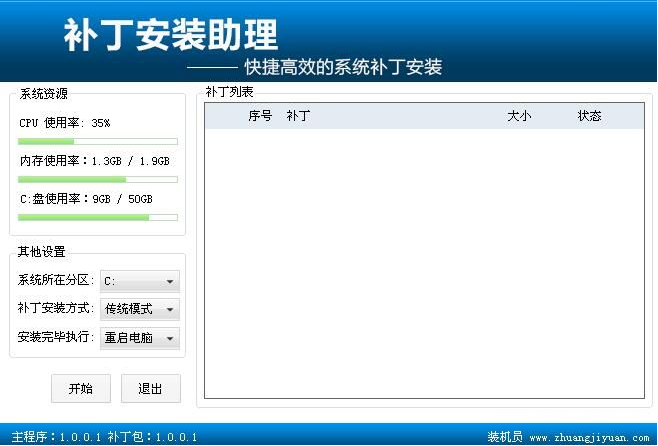The image size is (658, 446).
Task: Click the CPU usage progress bar
Action: pyautogui.click(x=98, y=142)
